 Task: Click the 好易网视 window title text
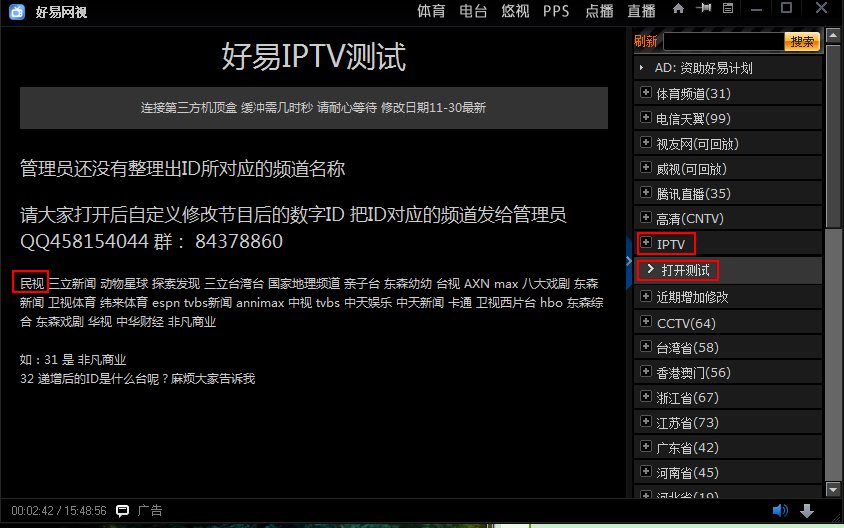61,12
